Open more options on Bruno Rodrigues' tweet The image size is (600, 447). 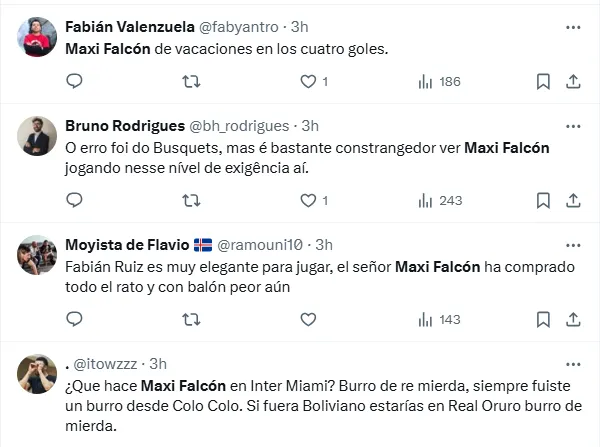click(x=573, y=126)
